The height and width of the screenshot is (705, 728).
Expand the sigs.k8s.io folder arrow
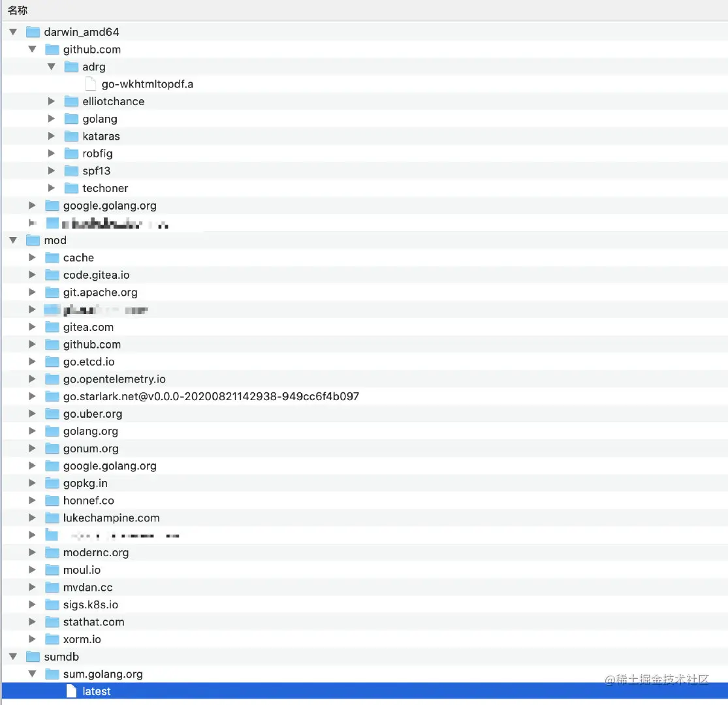pos(32,604)
